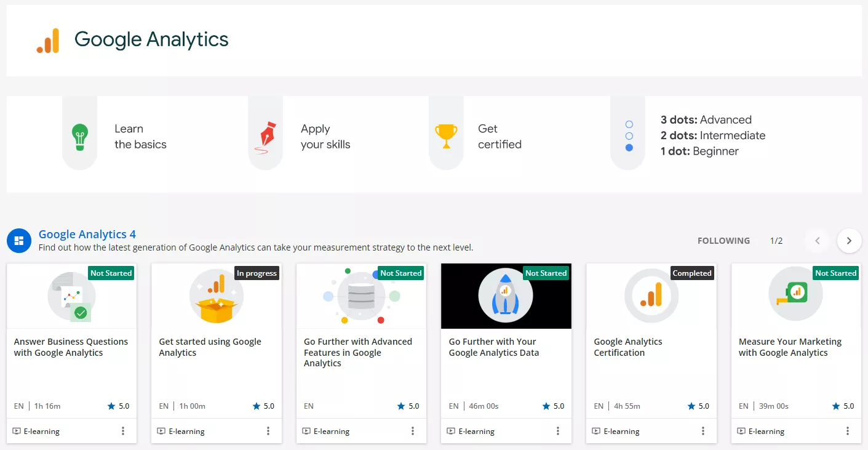This screenshot has width=868, height=450.
Task: Click the gold trophy Get certified icon
Action: click(446, 137)
